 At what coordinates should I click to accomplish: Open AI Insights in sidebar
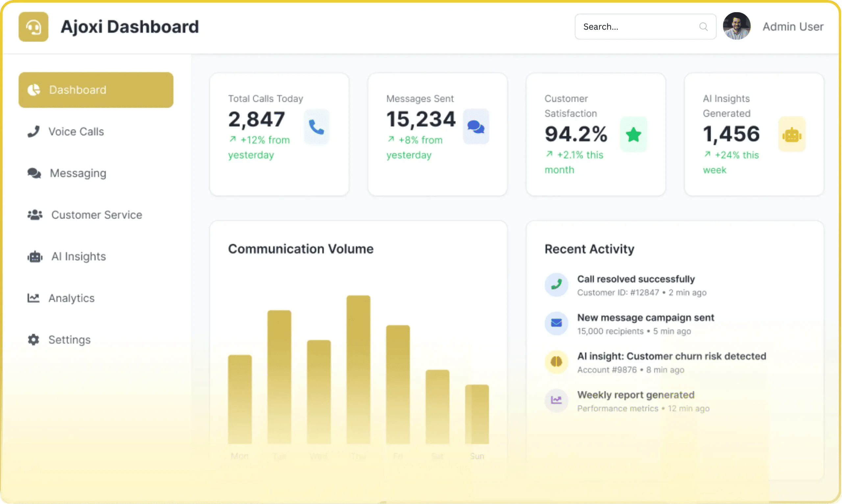point(96,257)
